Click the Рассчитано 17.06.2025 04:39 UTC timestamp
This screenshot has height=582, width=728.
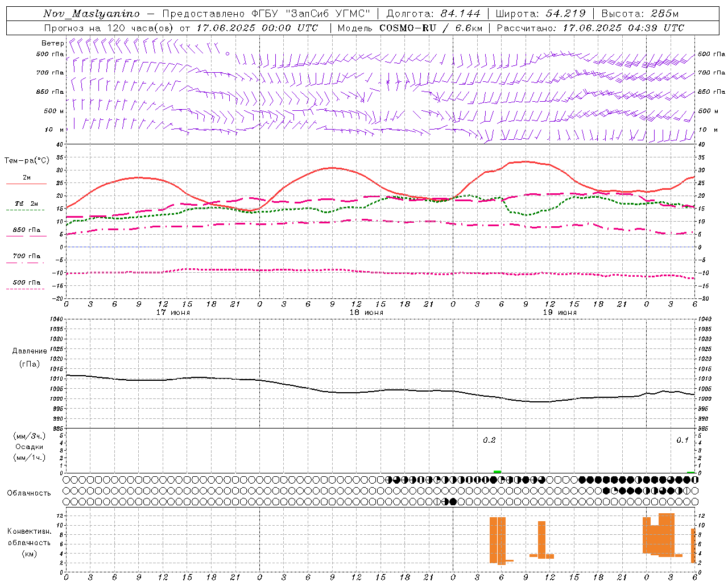tap(591, 28)
